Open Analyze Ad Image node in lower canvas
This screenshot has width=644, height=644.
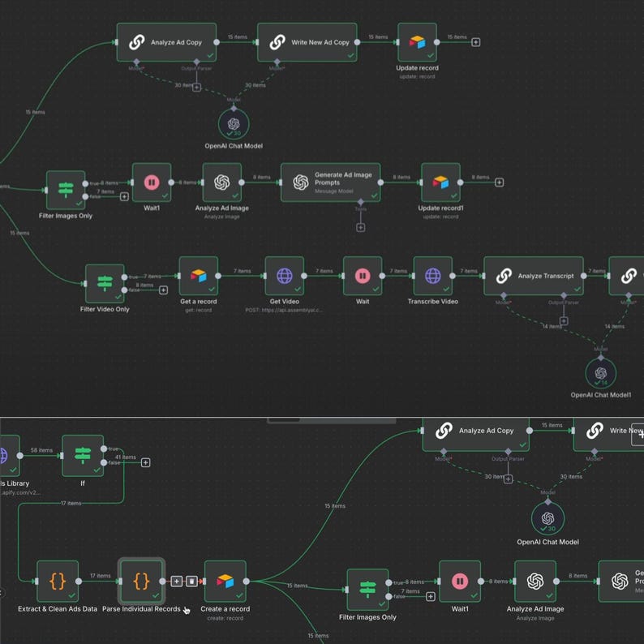click(x=535, y=582)
